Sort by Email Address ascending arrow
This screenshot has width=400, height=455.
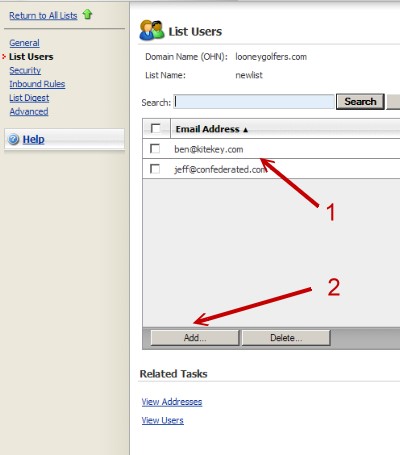pos(245,130)
